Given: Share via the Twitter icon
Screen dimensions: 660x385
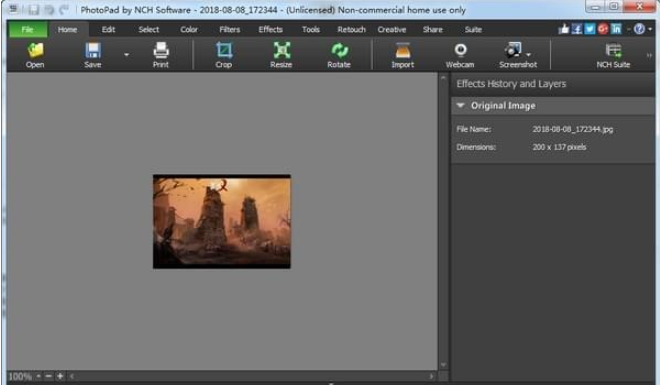Looking at the screenshot, I should coord(590,29).
